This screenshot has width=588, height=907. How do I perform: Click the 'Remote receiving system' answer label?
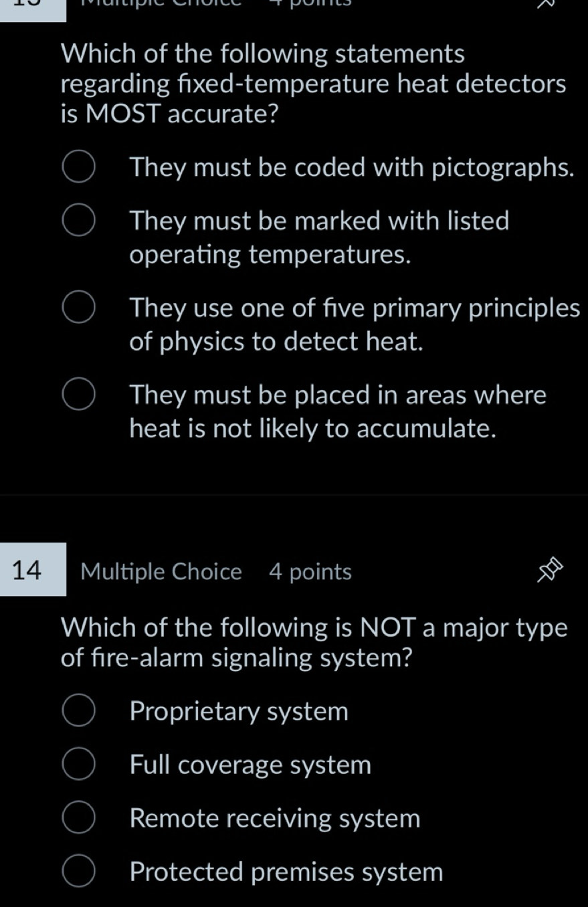(275, 819)
